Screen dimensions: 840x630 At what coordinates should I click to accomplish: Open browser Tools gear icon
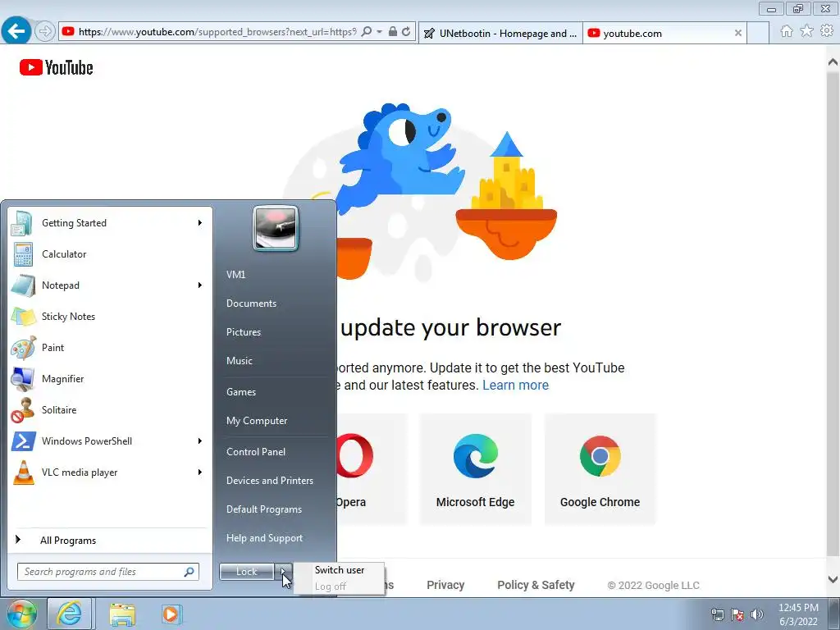click(x=827, y=31)
